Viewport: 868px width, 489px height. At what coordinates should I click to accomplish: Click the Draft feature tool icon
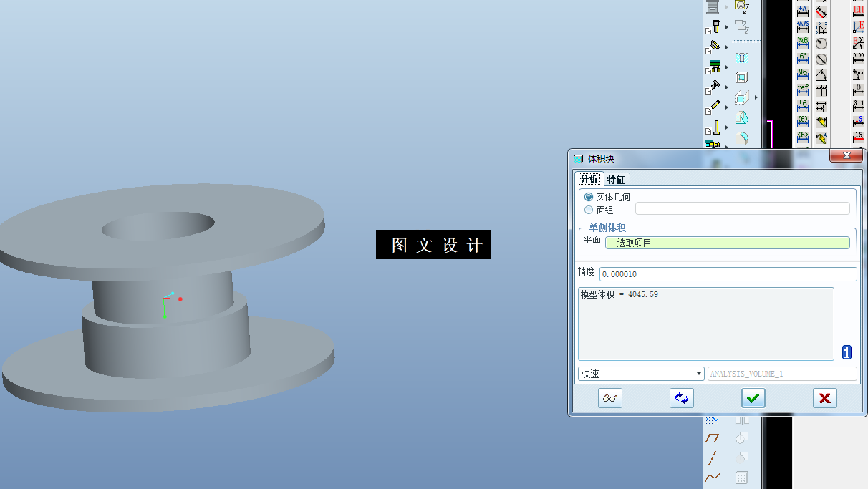tap(742, 117)
